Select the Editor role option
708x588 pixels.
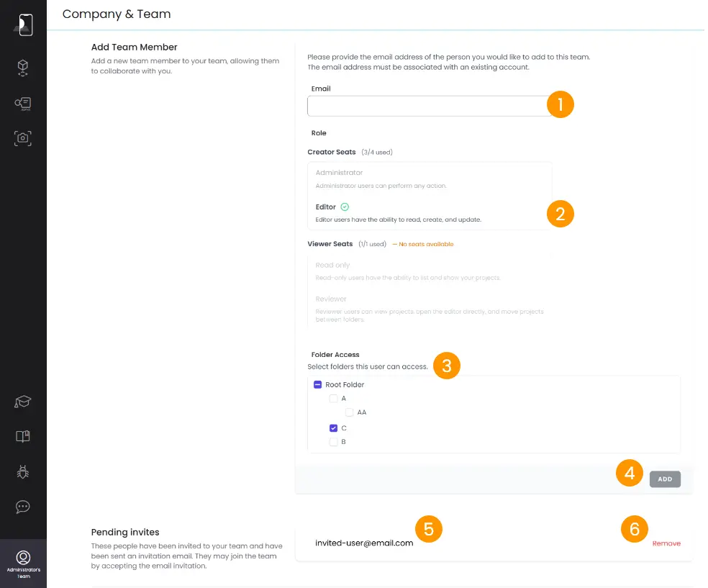326,207
